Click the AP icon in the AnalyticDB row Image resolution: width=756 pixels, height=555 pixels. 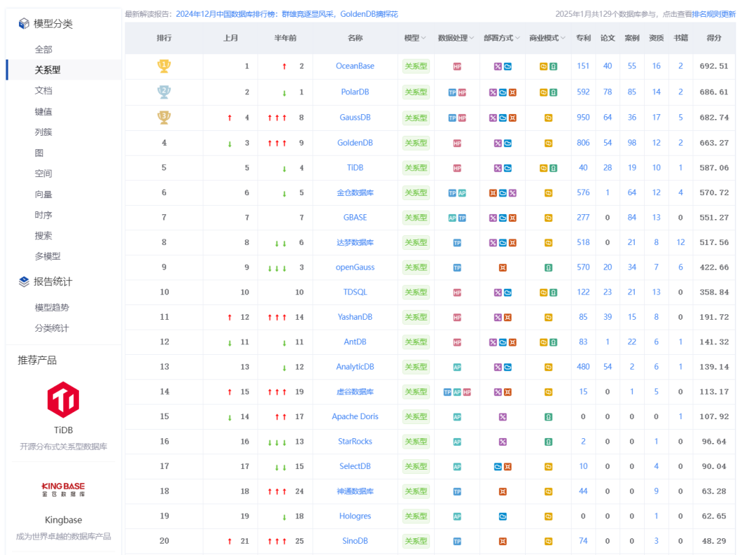pos(457,367)
